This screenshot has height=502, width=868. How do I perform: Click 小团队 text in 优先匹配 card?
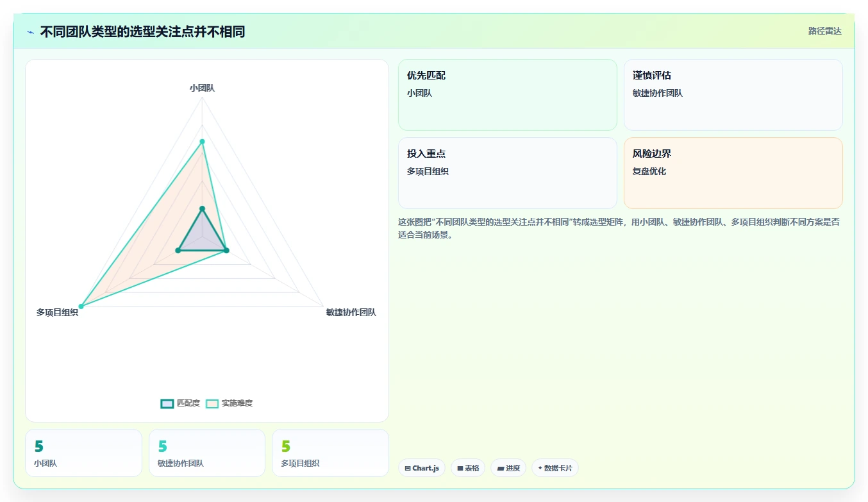click(419, 93)
